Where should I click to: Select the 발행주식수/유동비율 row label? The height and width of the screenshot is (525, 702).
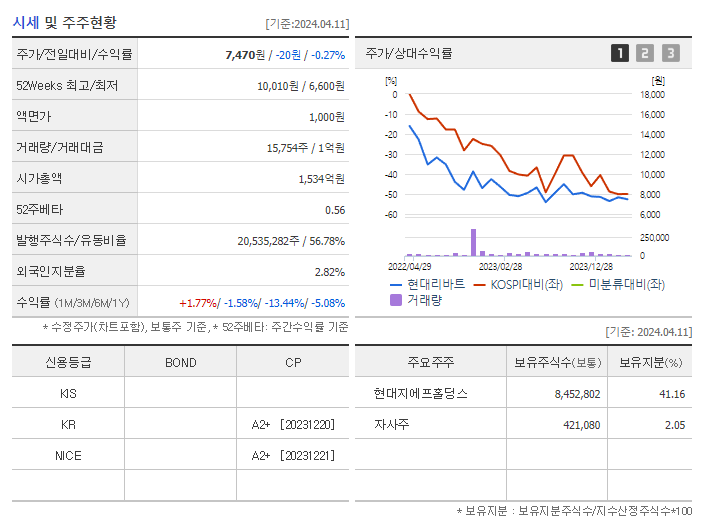coord(72,240)
